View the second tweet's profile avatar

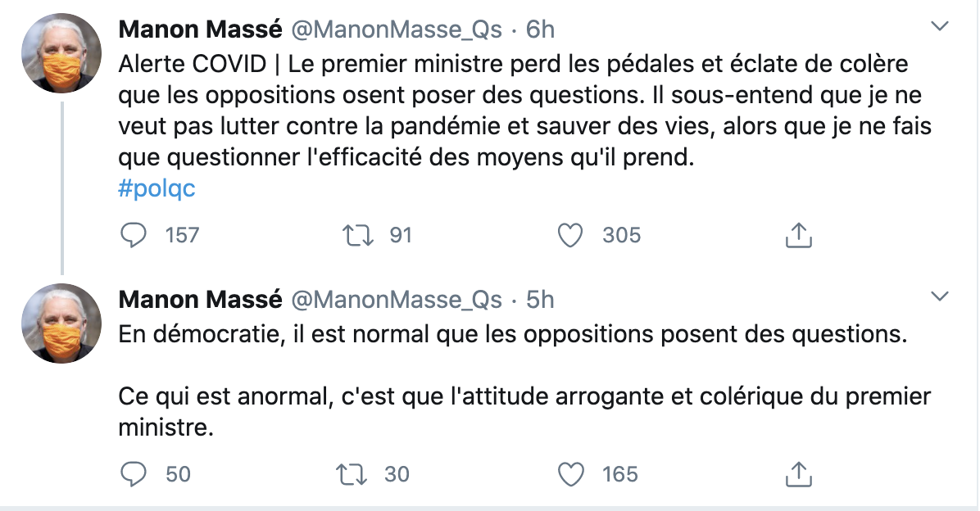[x=61, y=323]
